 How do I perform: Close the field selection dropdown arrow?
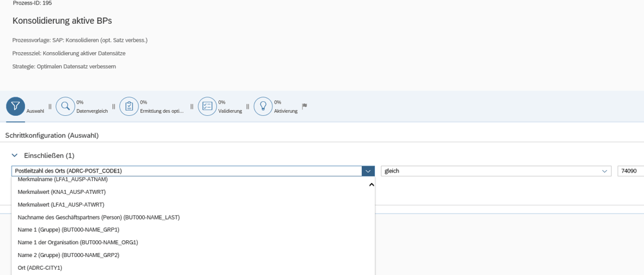(x=368, y=171)
